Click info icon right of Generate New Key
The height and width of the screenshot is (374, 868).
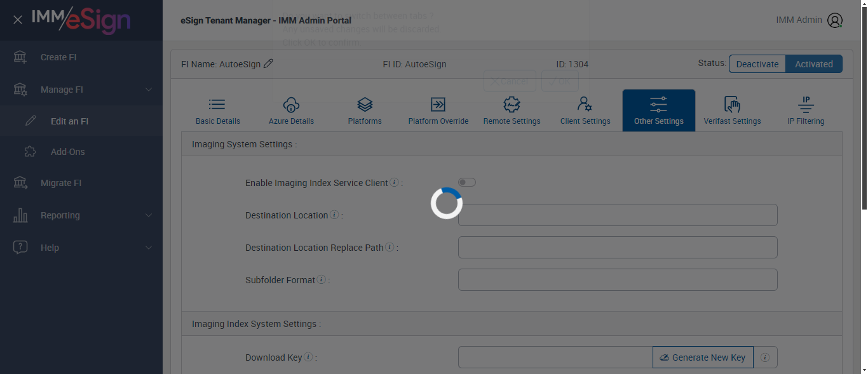coord(765,357)
